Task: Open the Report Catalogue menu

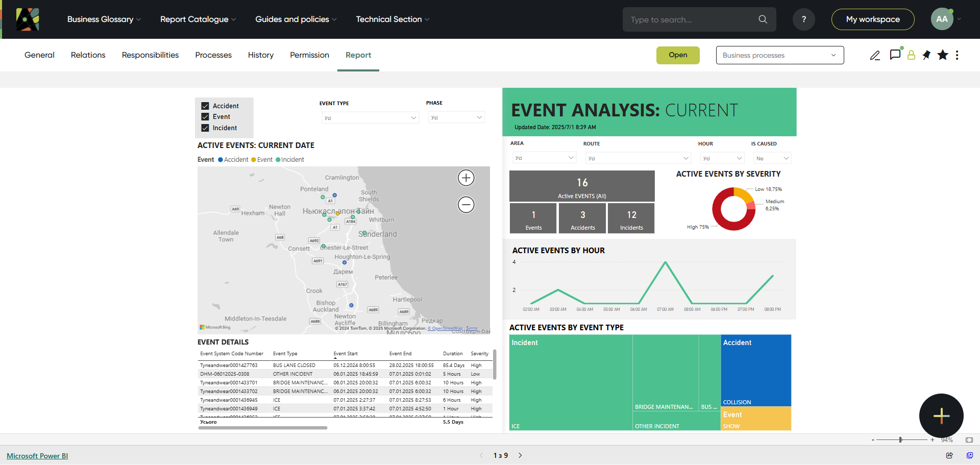Action: coord(198,19)
